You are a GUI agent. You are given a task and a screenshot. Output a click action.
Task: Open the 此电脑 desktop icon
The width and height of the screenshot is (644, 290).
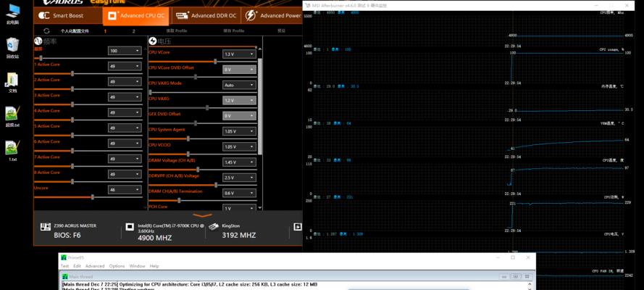tap(12, 14)
